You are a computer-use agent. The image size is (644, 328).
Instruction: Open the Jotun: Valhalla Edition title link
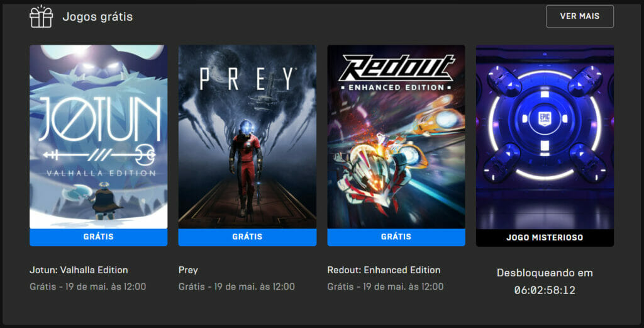coord(79,270)
